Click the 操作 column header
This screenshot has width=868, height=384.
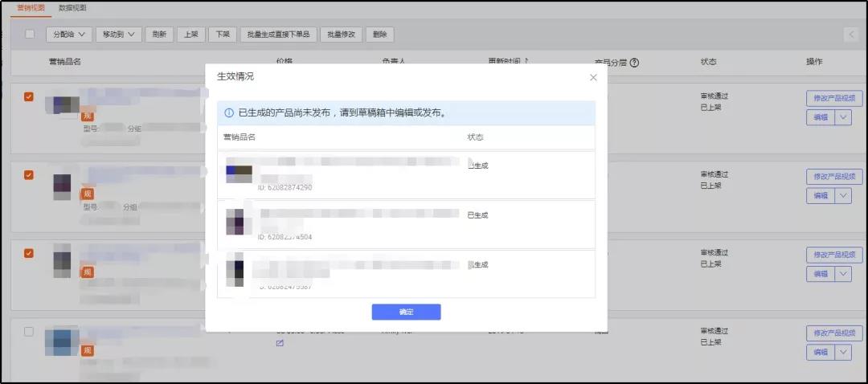pos(814,61)
